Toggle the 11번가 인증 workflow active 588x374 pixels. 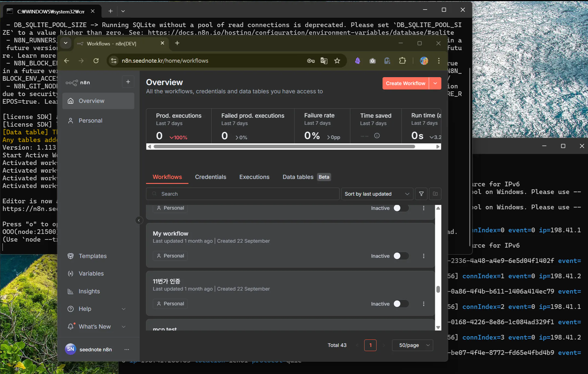tap(400, 304)
